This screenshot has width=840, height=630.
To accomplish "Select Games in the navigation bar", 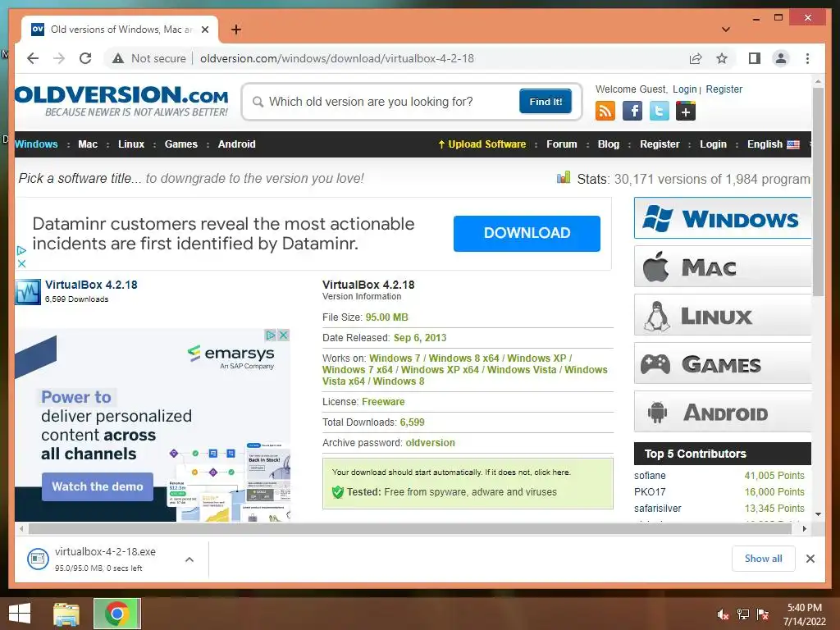I will (181, 144).
